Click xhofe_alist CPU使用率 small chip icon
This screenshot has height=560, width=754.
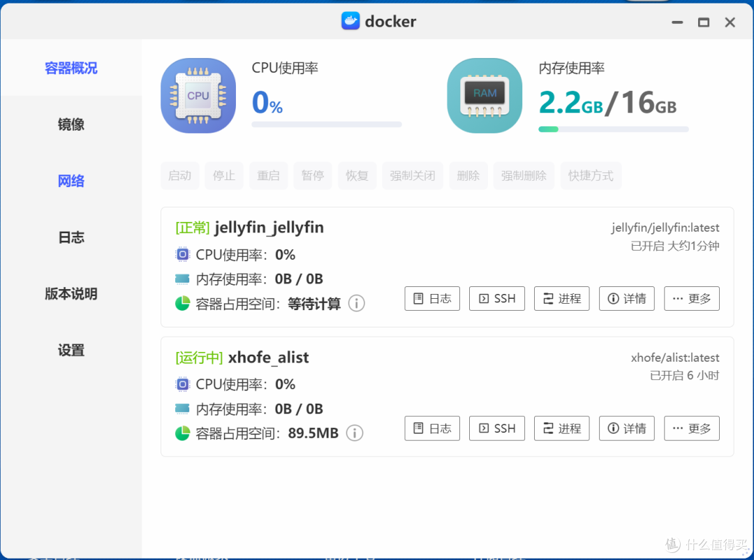pos(183,384)
